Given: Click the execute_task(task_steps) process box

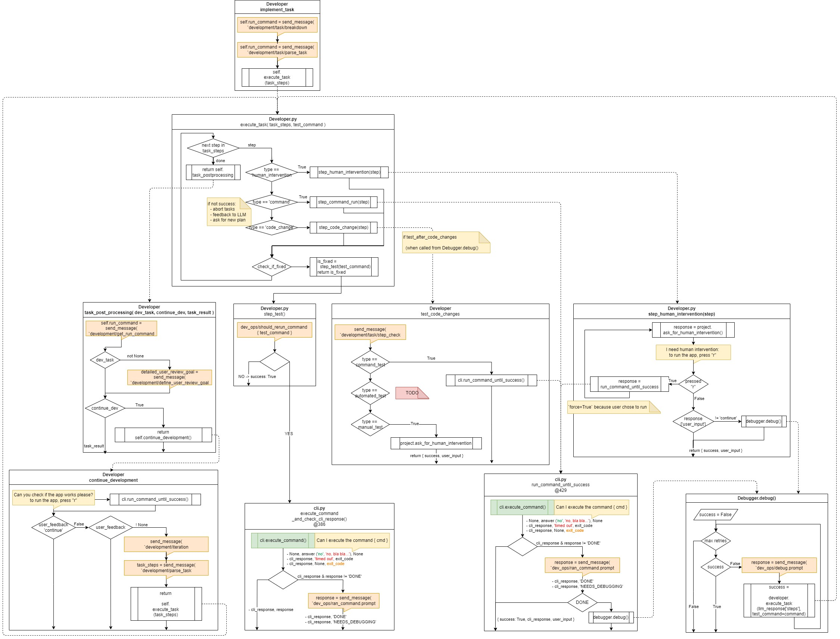Looking at the screenshot, I should 277,77.
